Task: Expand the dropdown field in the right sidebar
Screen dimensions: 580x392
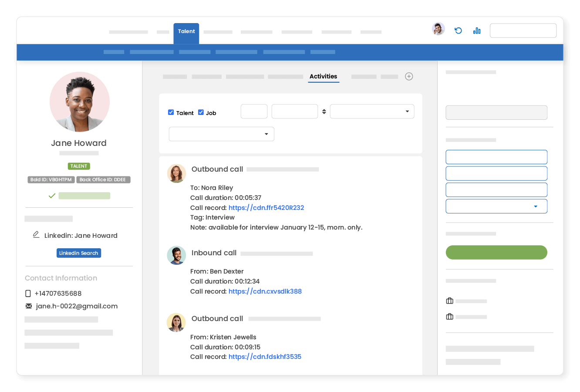Action: click(496, 206)
